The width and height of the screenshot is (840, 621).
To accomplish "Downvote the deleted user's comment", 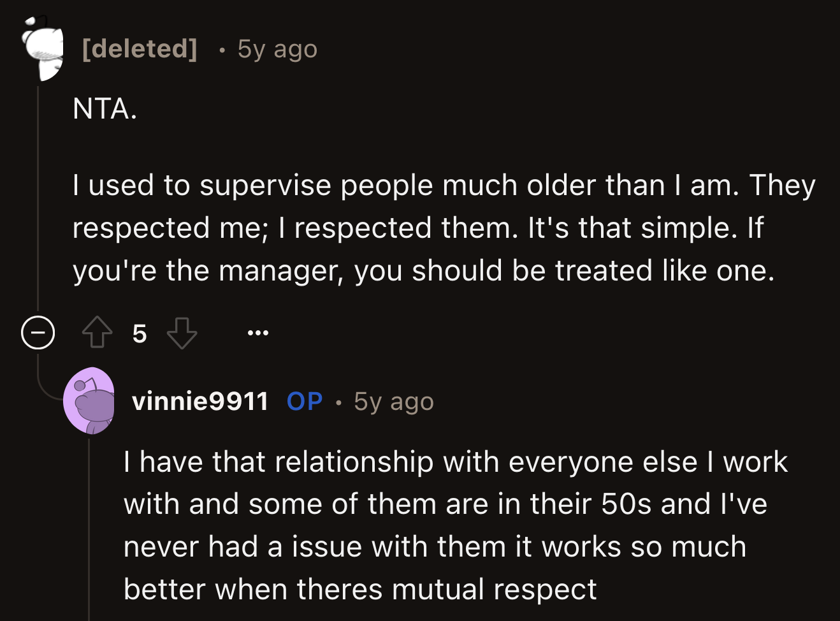I will (182, 332).
